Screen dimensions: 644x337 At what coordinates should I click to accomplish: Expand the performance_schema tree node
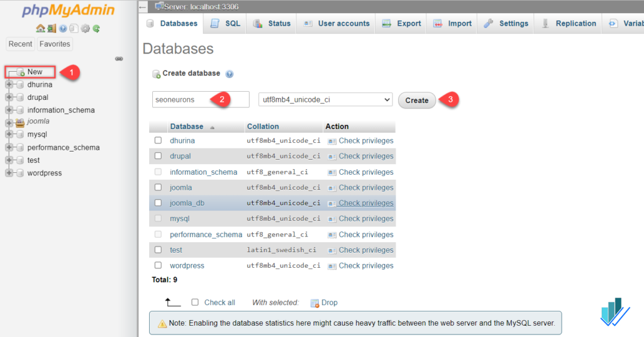[9, 147]
